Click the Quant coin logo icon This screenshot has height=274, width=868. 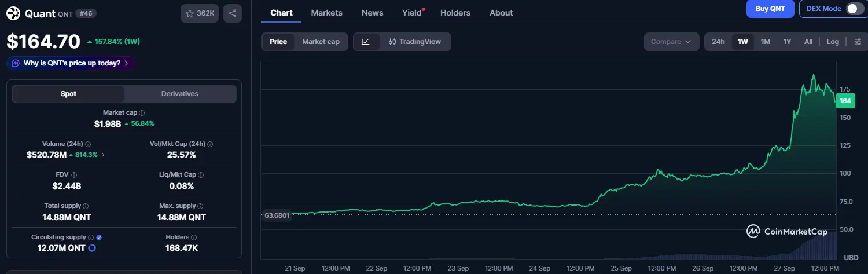(13, 13)
